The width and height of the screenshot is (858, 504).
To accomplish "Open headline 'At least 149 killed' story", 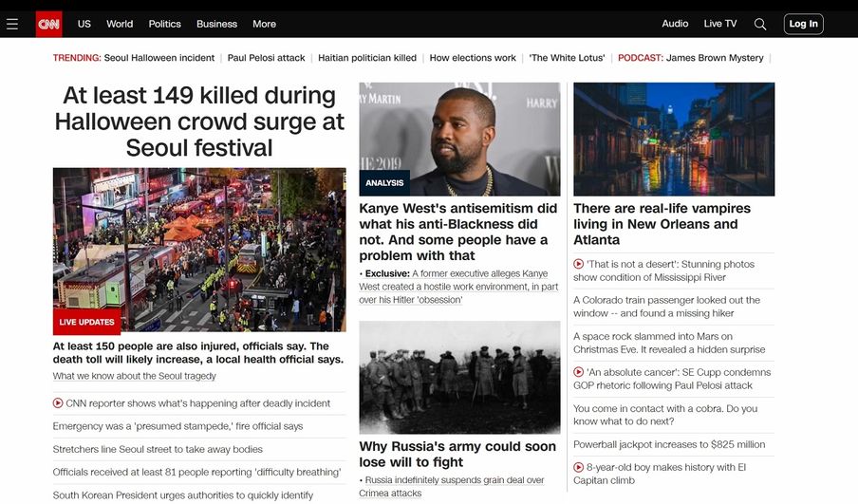I will 199,121.
